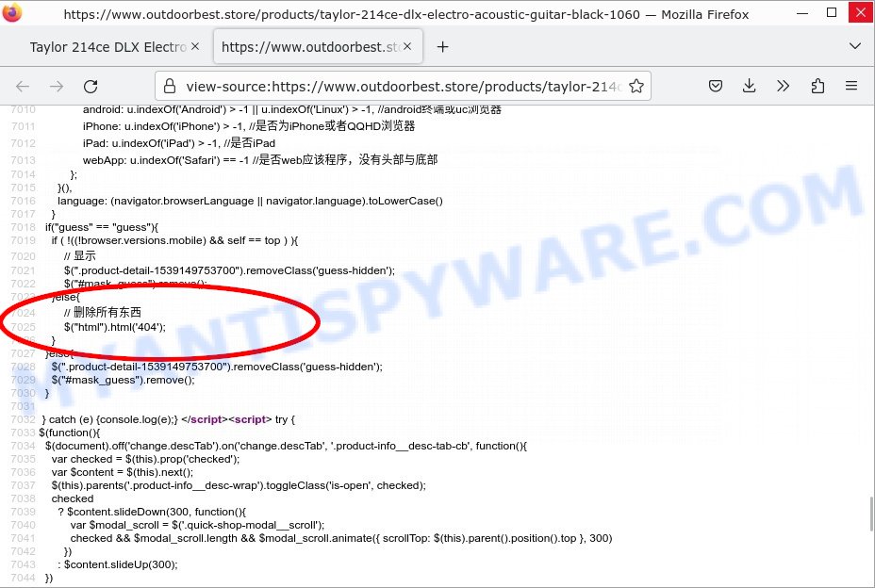Click the opening 'script' tag on line 7032
This screenshot has width=875, height=588.
click(x=251, y=419)
